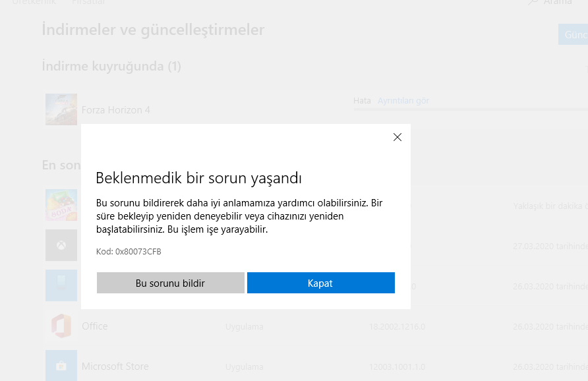Open the Üretkenlik menu item
Image resolution: width=588 pixels, height=381 pixels.
[34, 3]
